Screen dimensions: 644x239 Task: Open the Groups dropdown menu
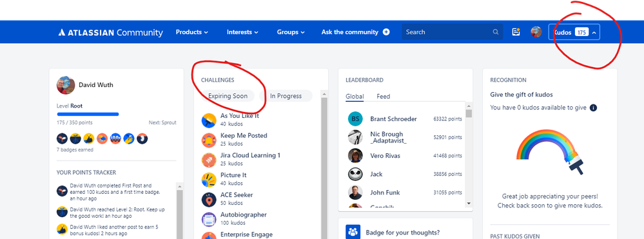click(x=291, y=32)
